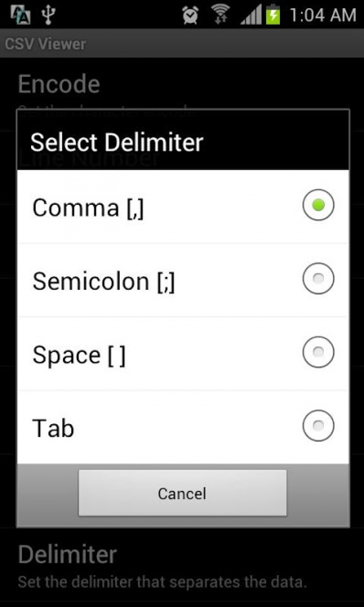Screen dimensions: 364x607
Task: Tap the "Select Delimiter" dialog title
Action: pos(116,142)
